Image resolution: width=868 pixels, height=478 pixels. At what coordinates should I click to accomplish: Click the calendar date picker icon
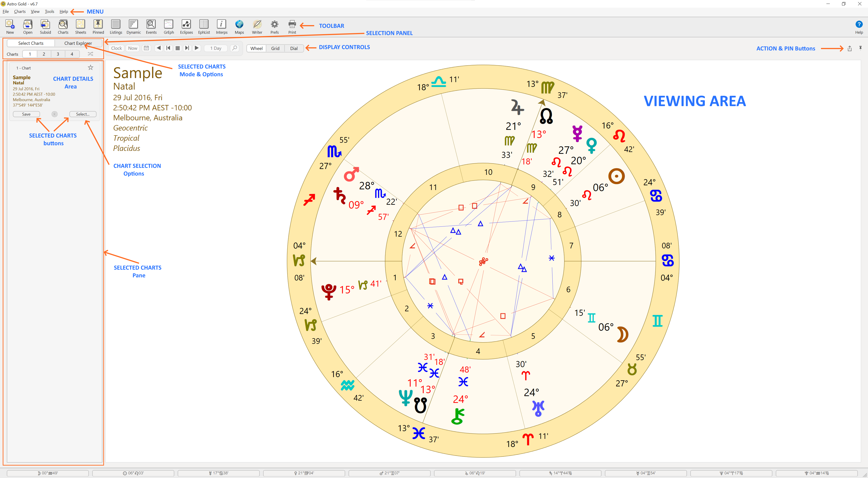pos(146,48)
